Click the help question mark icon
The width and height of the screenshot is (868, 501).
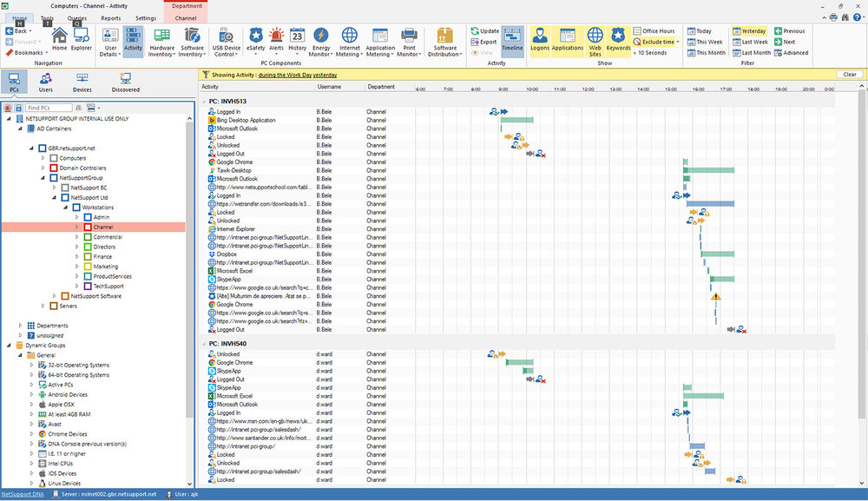click(x=857, y=17)
